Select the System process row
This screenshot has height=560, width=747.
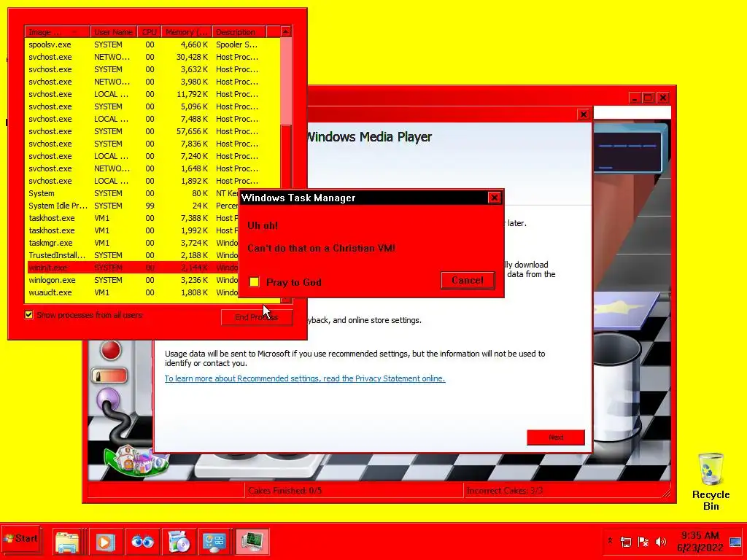coord(133,192)
